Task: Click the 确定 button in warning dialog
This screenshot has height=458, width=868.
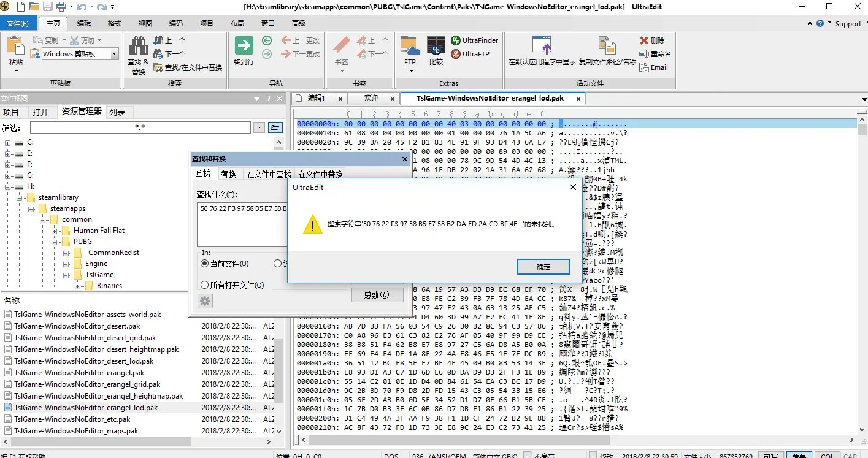Action: (x=543, y=267)
